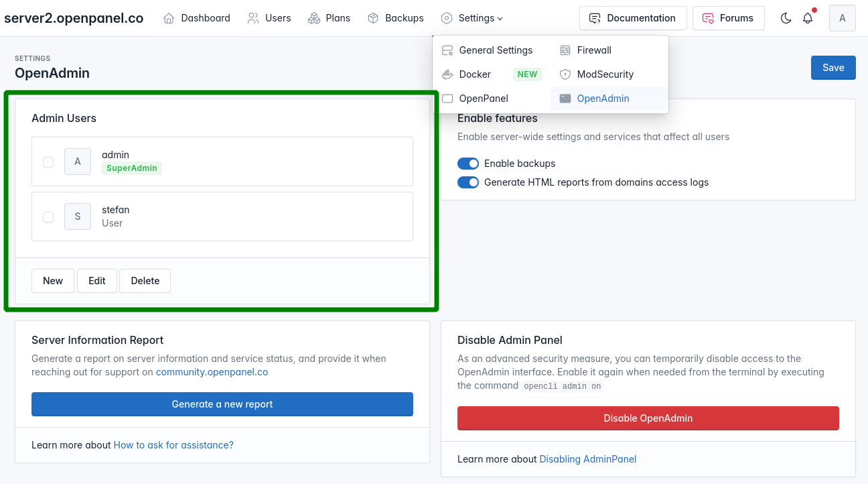Open the Disabling AdminPanel link
The height and width of the screenshot is (484, 868).
point(587,459)
